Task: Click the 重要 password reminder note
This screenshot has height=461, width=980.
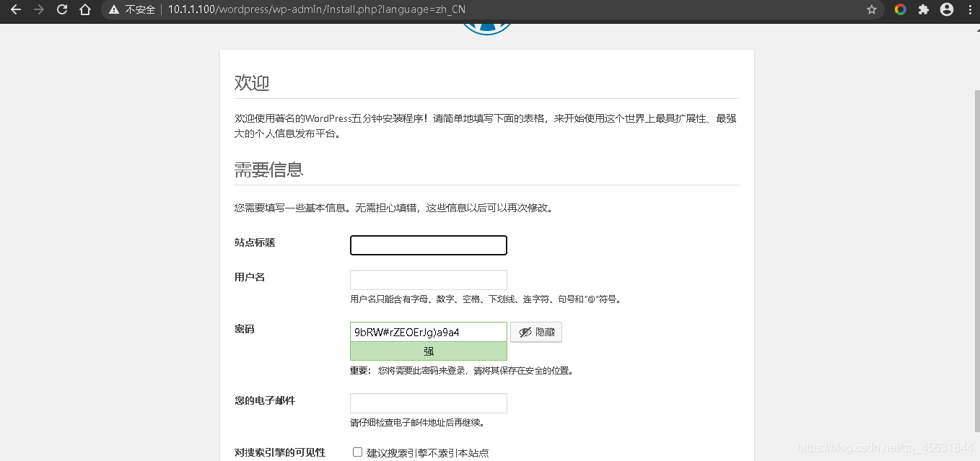Action: [462, 371]
